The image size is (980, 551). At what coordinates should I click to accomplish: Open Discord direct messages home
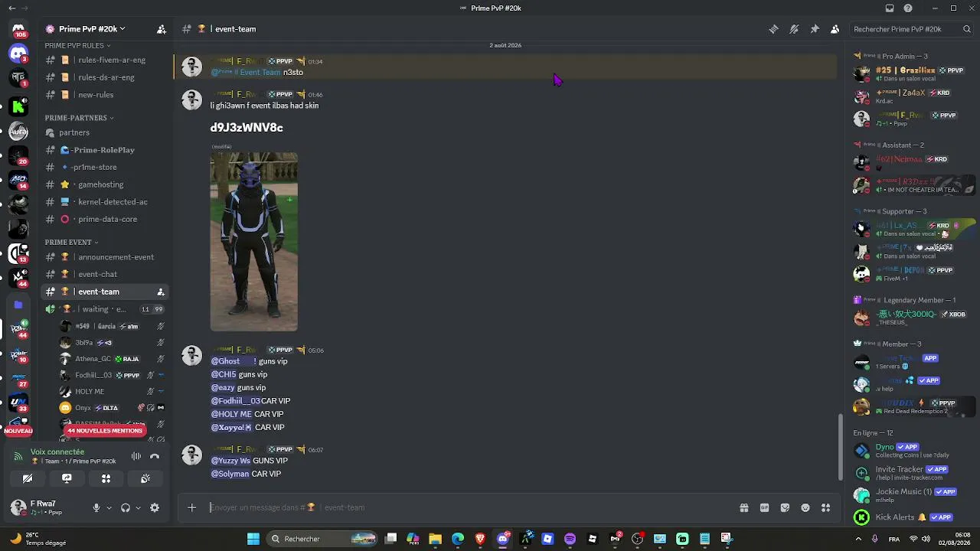18,31
